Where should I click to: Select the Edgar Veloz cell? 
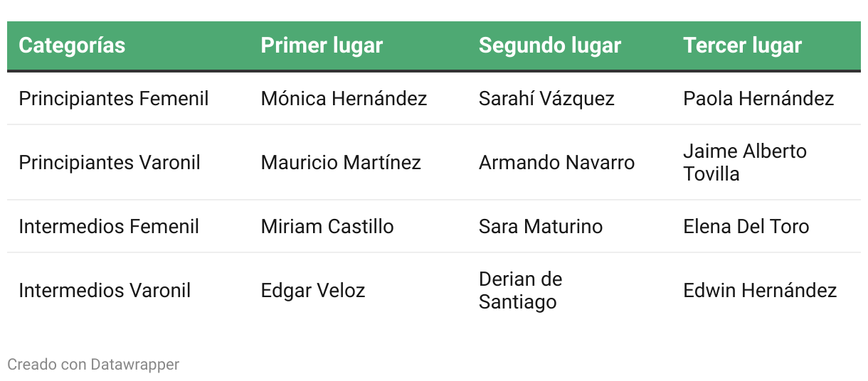[313, 290]
